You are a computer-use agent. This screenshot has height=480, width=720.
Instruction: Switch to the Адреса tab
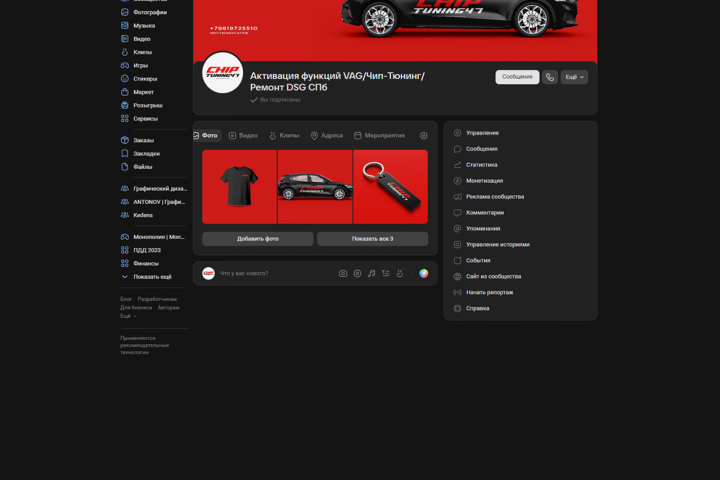coord(327,136)
